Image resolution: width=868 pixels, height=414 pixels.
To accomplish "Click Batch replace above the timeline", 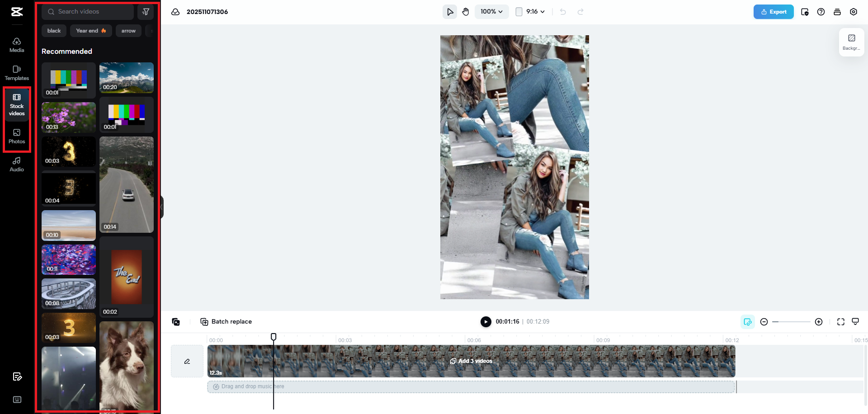I will [231, 321].
